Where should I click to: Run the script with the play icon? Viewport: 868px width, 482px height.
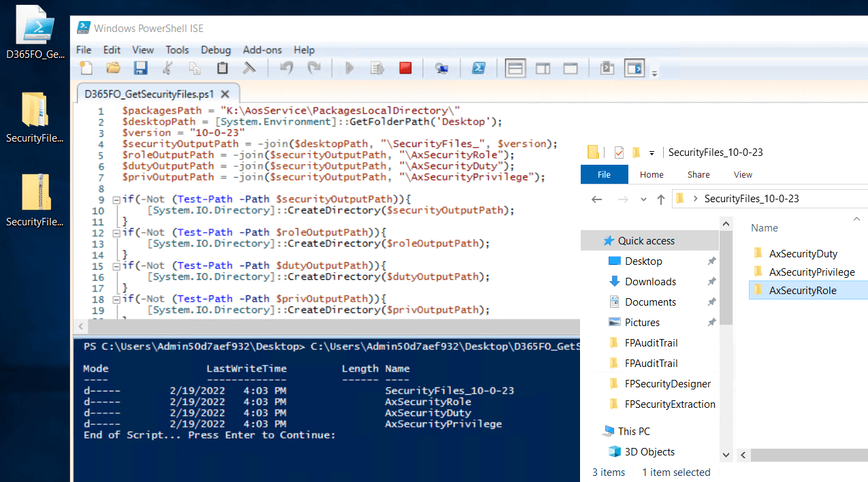click(x=350, y=68)
